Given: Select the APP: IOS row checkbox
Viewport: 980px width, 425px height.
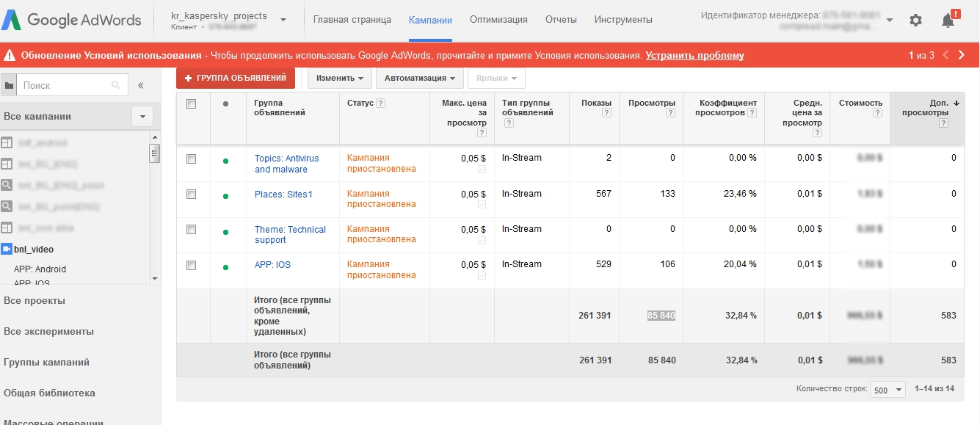Looking at the screenshot, I should (x=192, y=265).
